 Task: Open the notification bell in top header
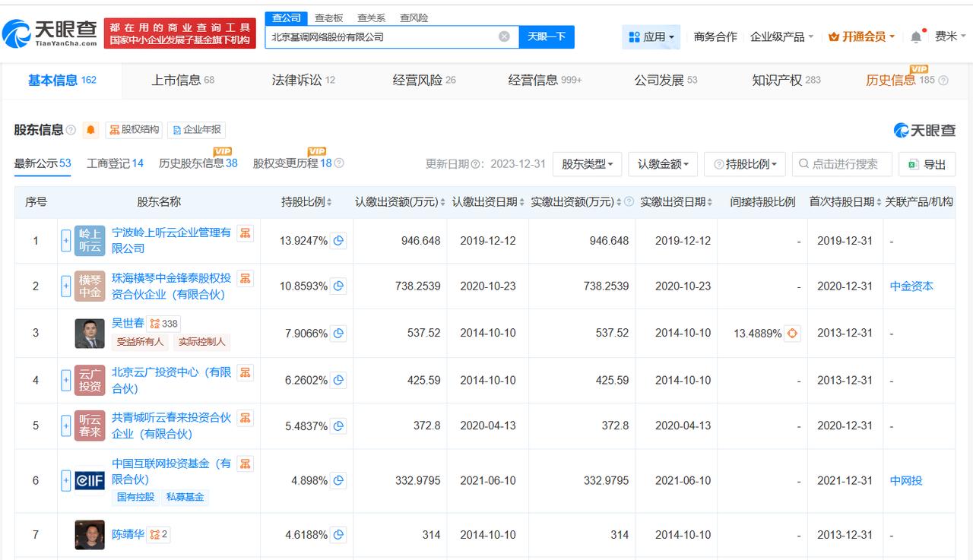click(x=916, y=36)
